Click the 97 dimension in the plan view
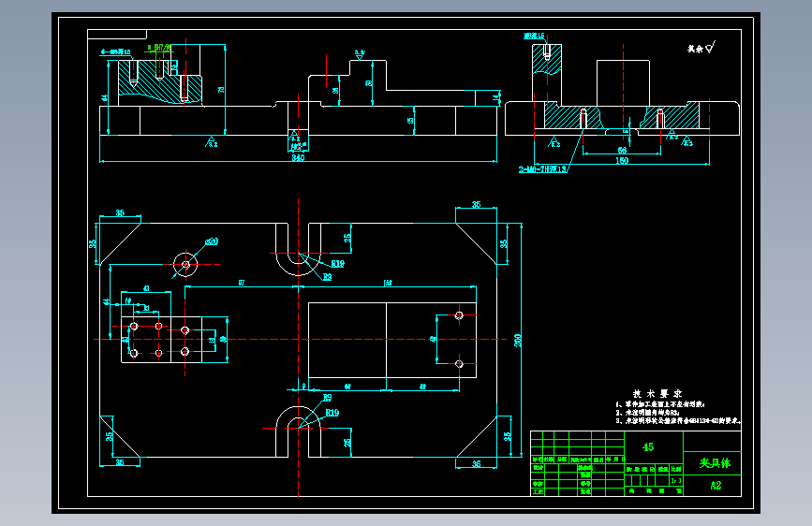Image resolution: width=812 pixels, height=526 pixels. click(x=242, y=283)
